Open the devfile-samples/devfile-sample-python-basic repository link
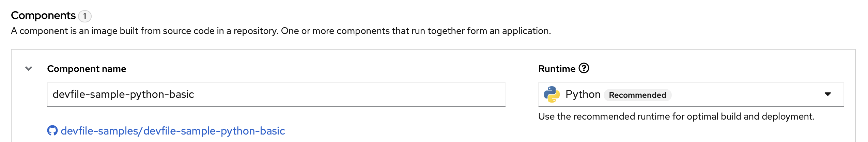 pyautogui.click(x=173, y=131)
